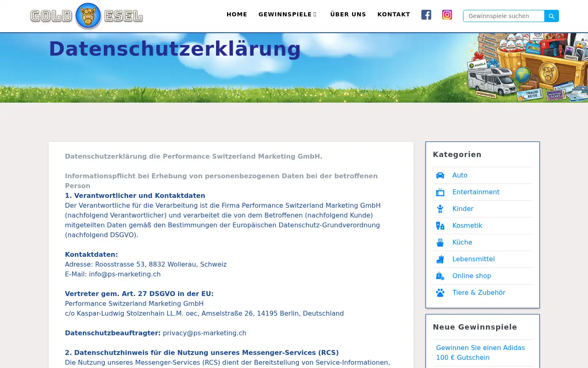
Task: Click the child icon beside Kinder
Action: point(440,209)
